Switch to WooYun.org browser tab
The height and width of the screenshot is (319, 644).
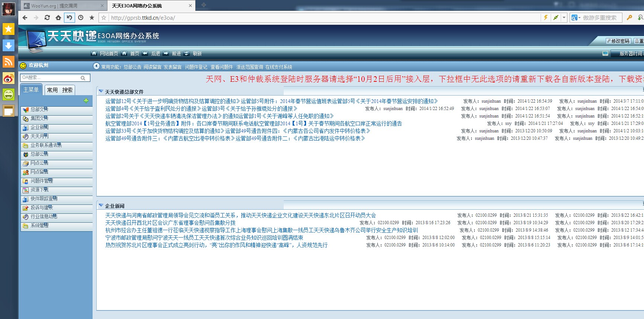[x=62, y=6]
